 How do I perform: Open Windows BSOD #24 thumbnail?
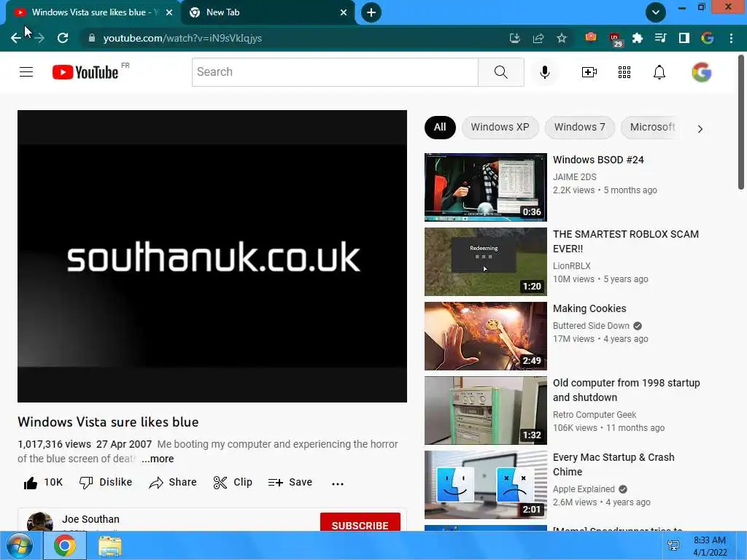tap(485, 187)
